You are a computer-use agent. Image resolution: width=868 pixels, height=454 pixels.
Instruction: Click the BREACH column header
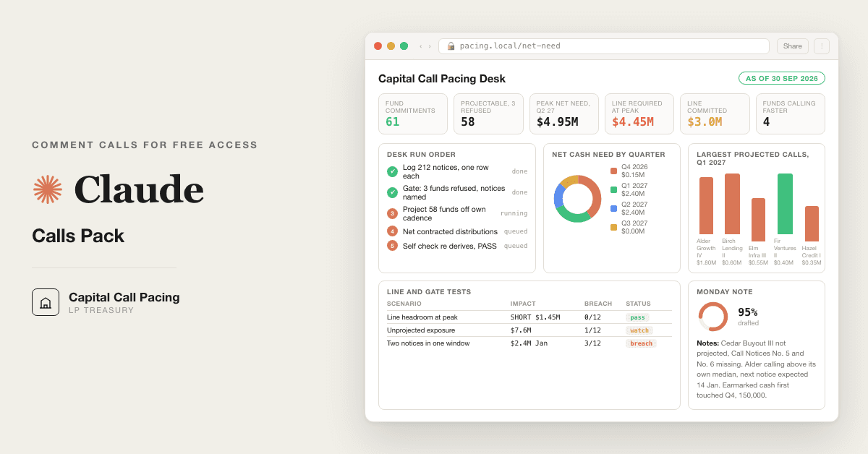point(598,304)
